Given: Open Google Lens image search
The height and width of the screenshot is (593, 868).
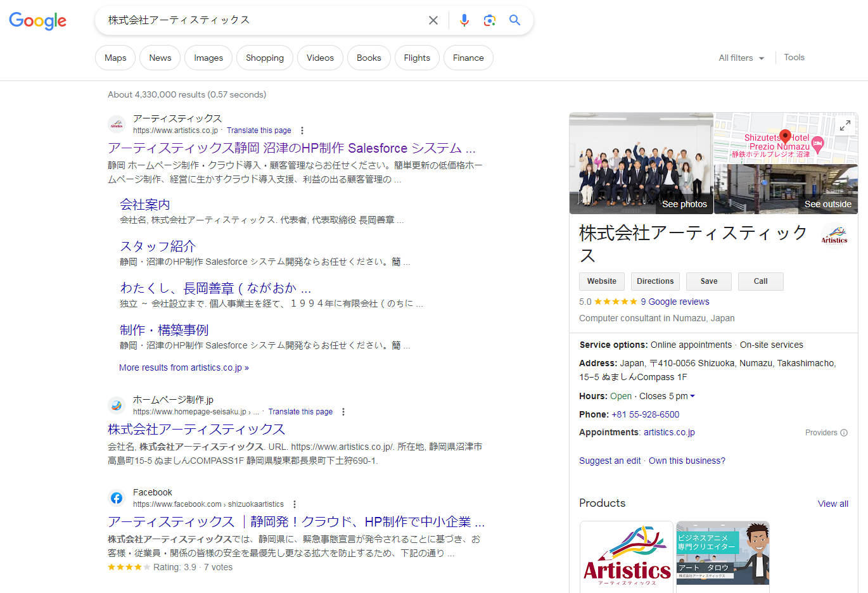Looking at the screenshot, I should pyautogui.click(x=489, y=20).
